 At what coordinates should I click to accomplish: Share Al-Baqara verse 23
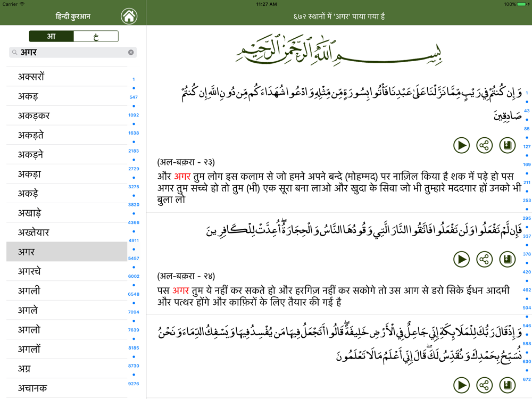484,145
